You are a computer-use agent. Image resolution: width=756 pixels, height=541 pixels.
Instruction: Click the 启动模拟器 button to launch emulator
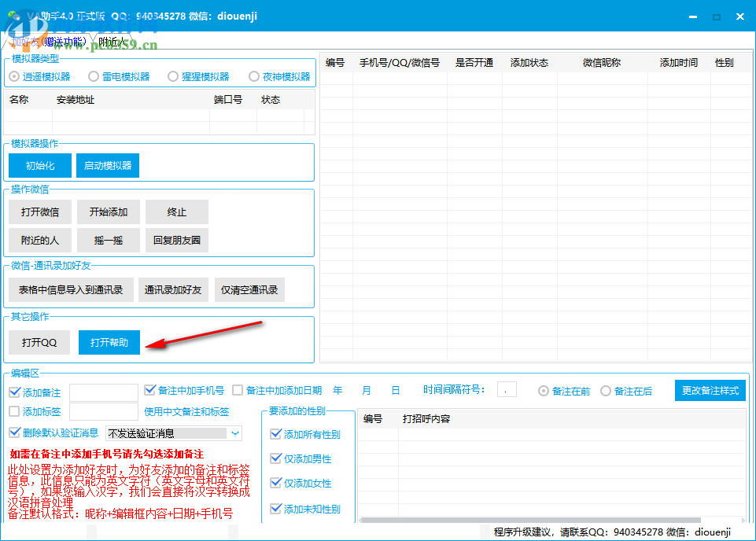(109, 165)
